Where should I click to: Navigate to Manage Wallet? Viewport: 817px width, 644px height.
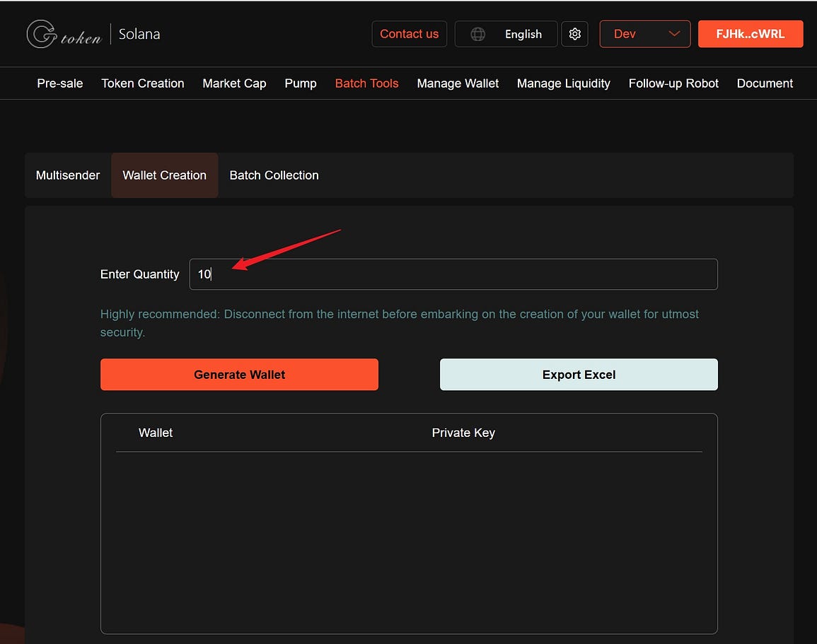458,83
